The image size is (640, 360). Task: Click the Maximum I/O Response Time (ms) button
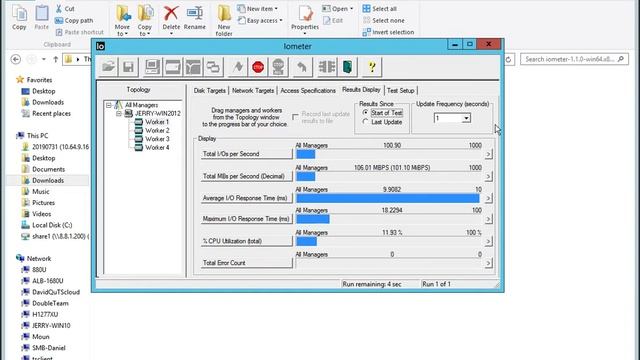[x=247, y=219]
